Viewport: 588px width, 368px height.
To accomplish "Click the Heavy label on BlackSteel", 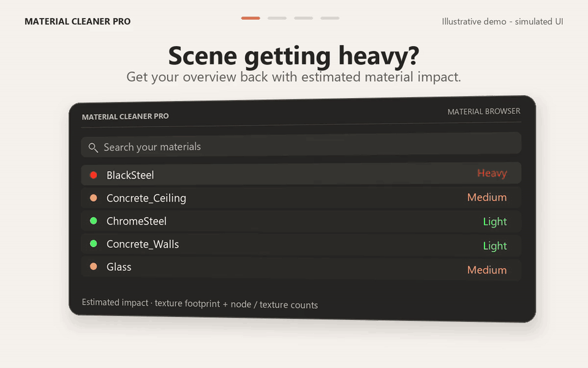I will pos(492,173).
